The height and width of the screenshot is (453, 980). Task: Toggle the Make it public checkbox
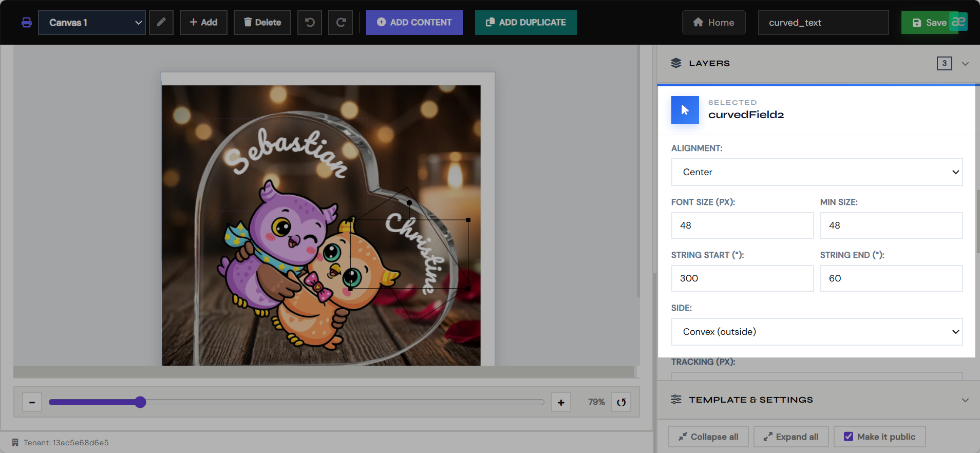click(x=849, y=437)
